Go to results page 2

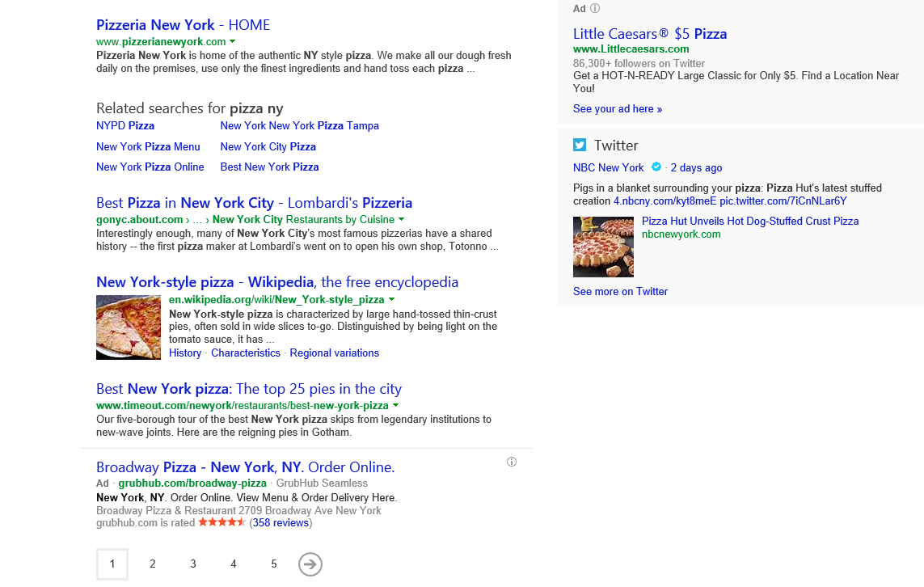coord(153,564)
